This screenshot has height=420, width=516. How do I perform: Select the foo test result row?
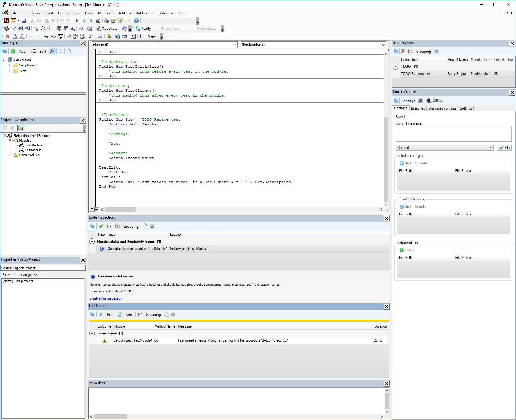tap(243, 340)
